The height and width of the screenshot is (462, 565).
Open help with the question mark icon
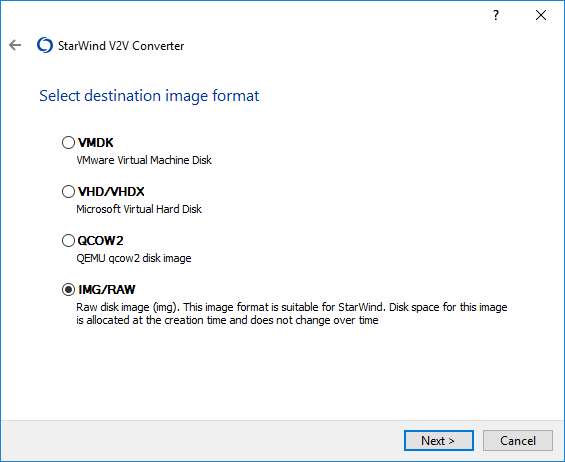click(496, 15)
